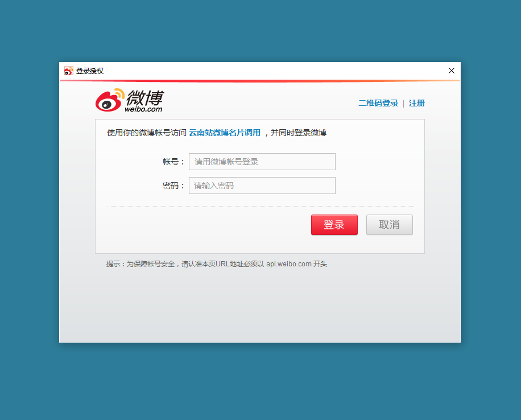Screen dimensions: 521x420
Task: Click the 并同时登录微博 text
Action: tap(299, 133)
